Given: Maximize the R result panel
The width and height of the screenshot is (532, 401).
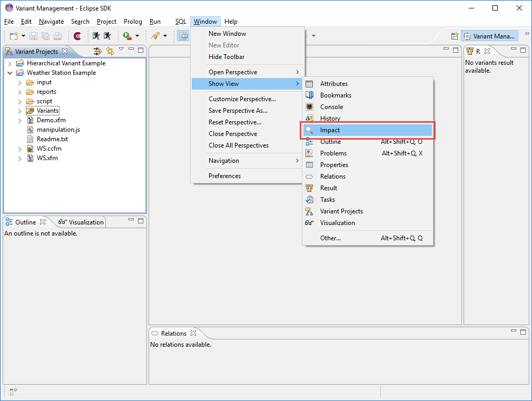Looking at the screenshot, I should [x=523, y=50].
